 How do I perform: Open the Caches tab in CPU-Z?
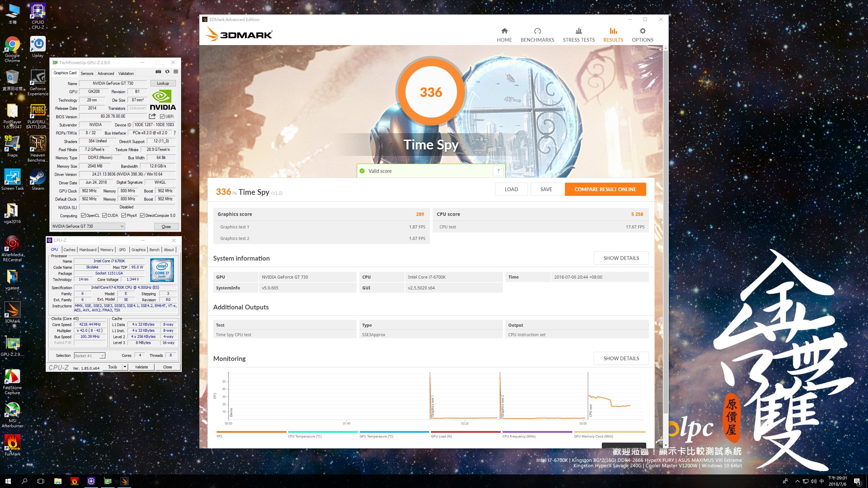point(70,250)
